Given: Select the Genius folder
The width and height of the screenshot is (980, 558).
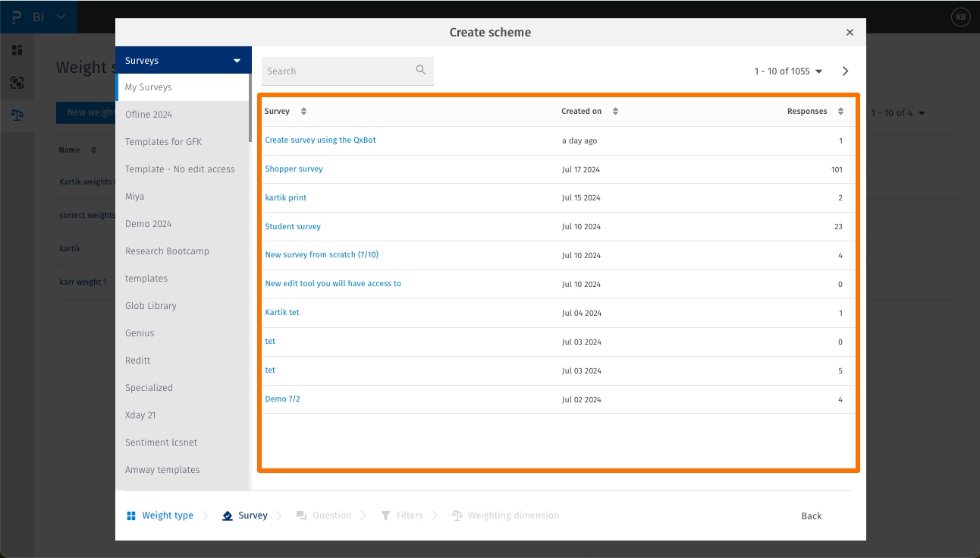Looking at the screenshot, I should click(x=182, y=333).
